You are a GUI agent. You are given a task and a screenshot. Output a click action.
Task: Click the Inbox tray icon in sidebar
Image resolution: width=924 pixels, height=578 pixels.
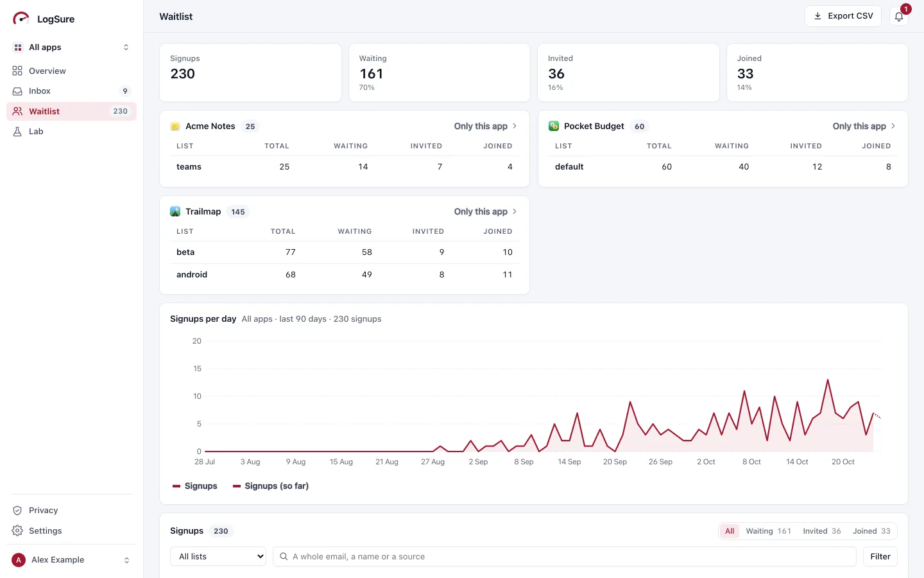(17, 91)
